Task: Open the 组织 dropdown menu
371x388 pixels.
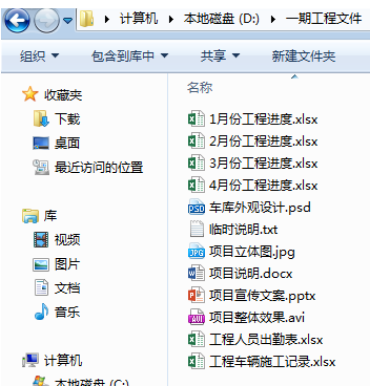Action: click(39, 56)
